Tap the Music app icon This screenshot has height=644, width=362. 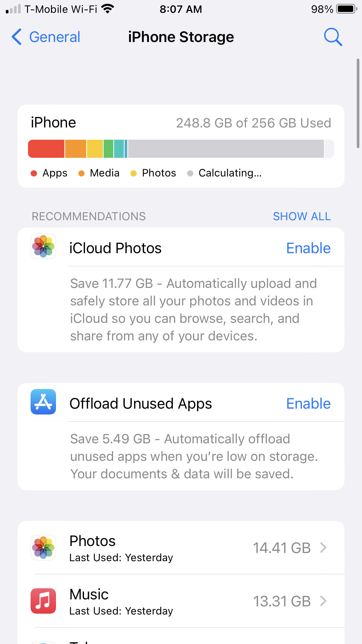tap(43, 601)
